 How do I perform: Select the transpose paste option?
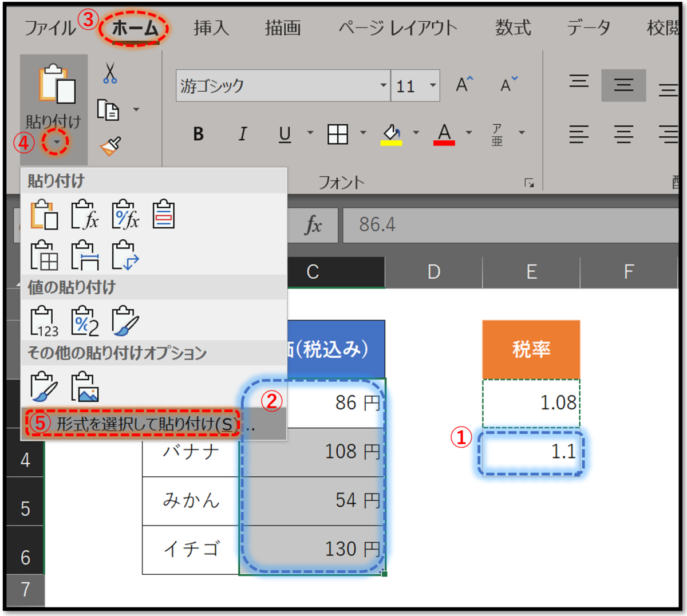click(x=125, y=255)
